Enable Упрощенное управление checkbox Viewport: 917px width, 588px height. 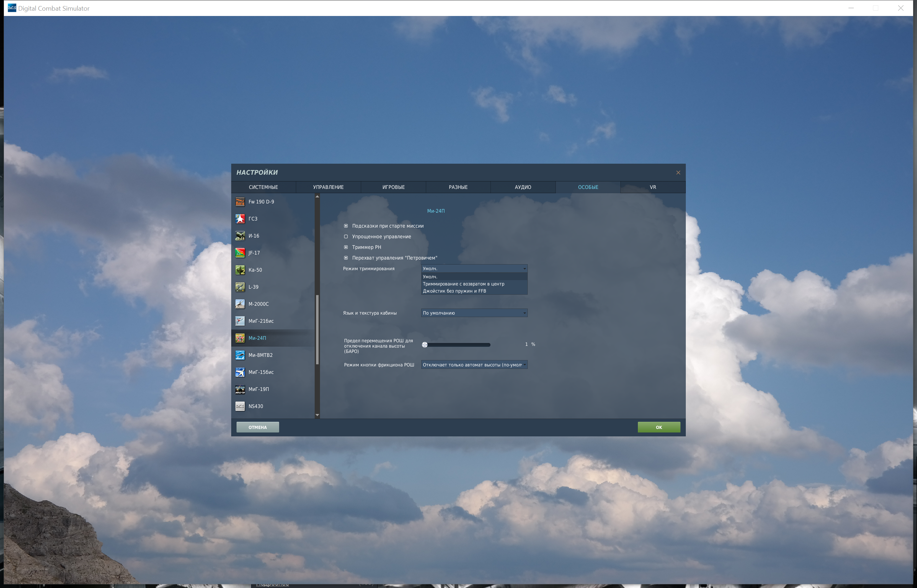(346, 237)
